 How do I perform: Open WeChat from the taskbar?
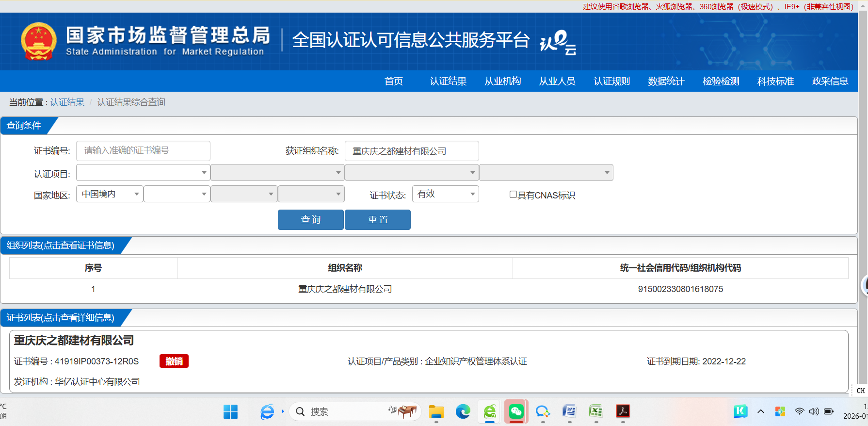[516, 412]
